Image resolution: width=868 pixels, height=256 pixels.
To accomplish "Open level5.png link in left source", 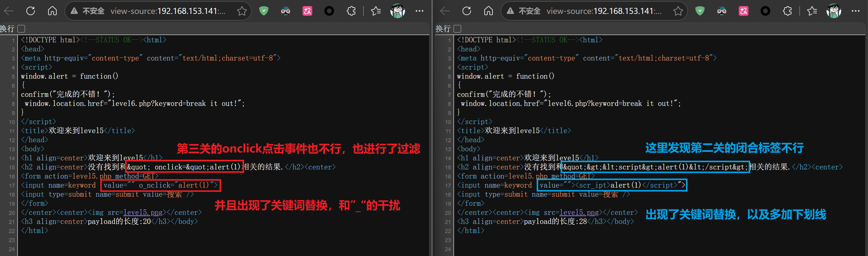I will coord(143,212).
